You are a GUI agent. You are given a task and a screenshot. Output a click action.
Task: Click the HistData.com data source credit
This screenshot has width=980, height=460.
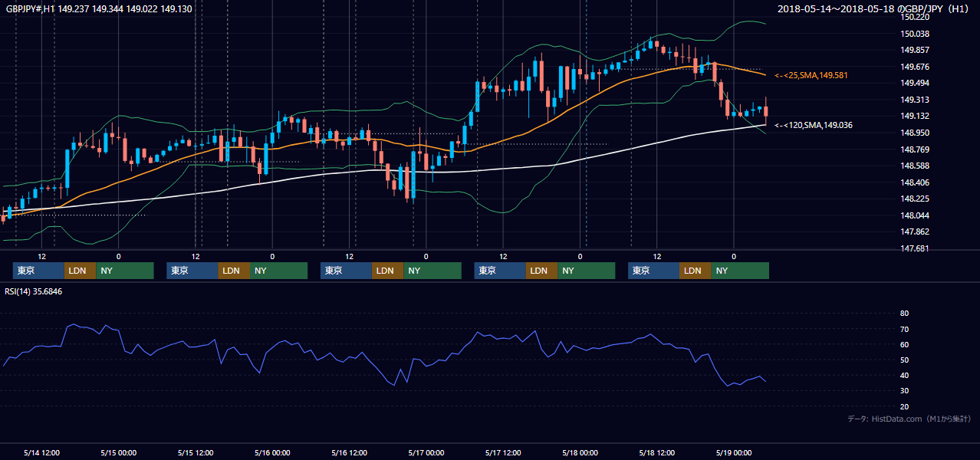pyautogui.click(x=909, y=419)
